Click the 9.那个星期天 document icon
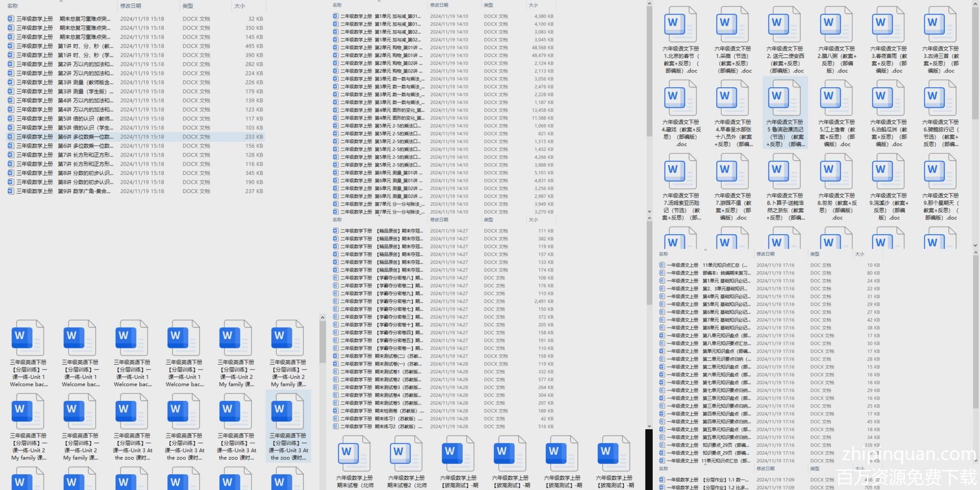 point(940,172)
